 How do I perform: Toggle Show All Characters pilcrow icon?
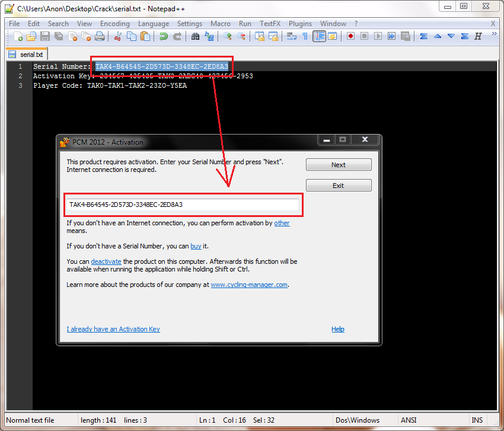305,36
